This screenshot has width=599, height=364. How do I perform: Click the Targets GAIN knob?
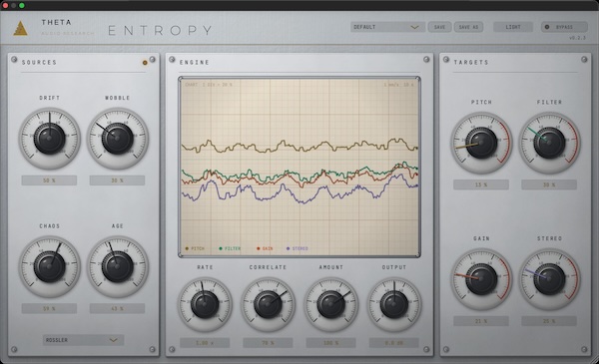(481, 279)
